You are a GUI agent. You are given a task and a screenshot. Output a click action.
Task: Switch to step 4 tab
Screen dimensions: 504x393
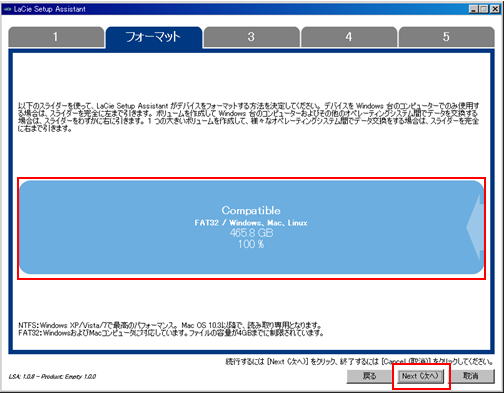[x=349, y=37]
